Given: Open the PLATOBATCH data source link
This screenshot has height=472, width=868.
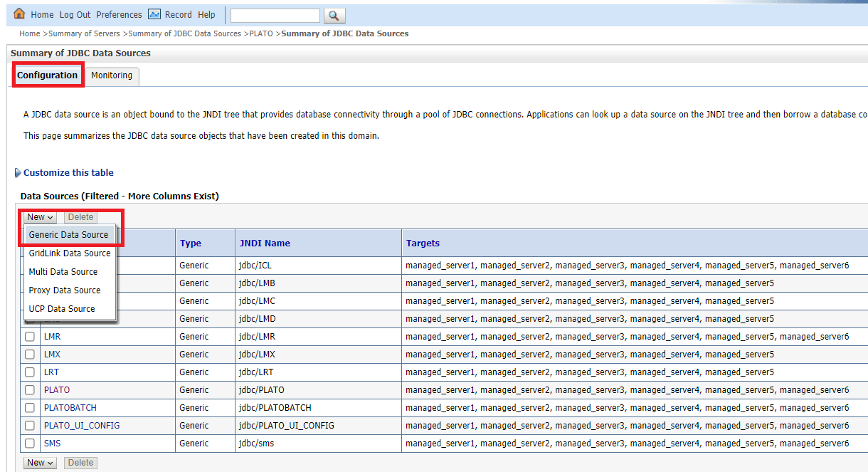Looking at the screenshot, I should click(x=70, y=408).
